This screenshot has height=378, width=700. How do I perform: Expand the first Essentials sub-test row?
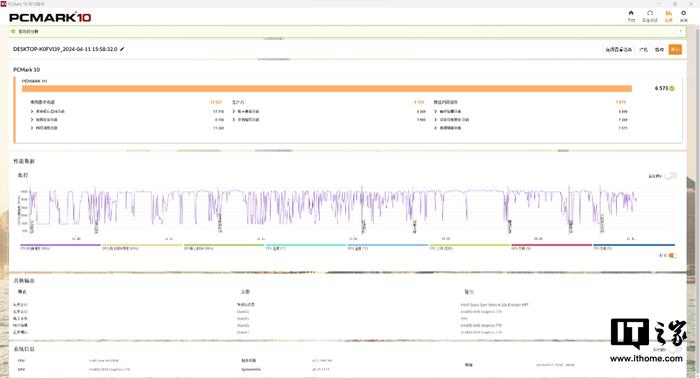(x=127, y=111)
